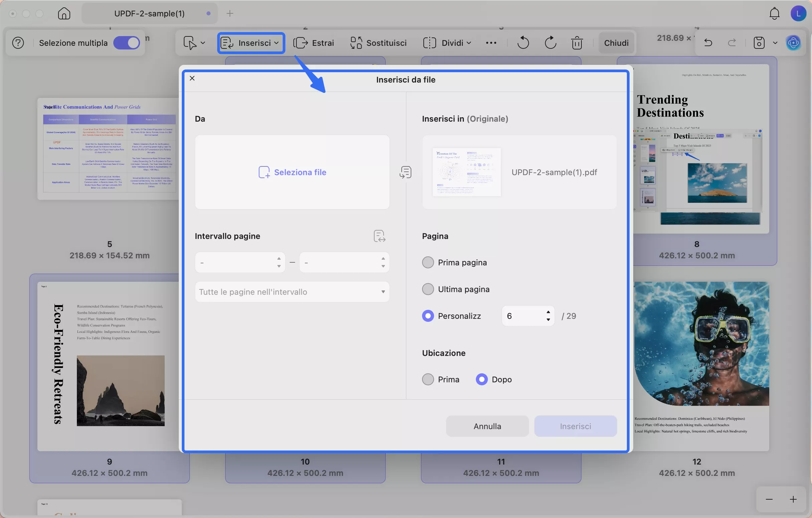Screen dimensions: 812x518
Task: Click the help question mark icon
Action: 18,43
